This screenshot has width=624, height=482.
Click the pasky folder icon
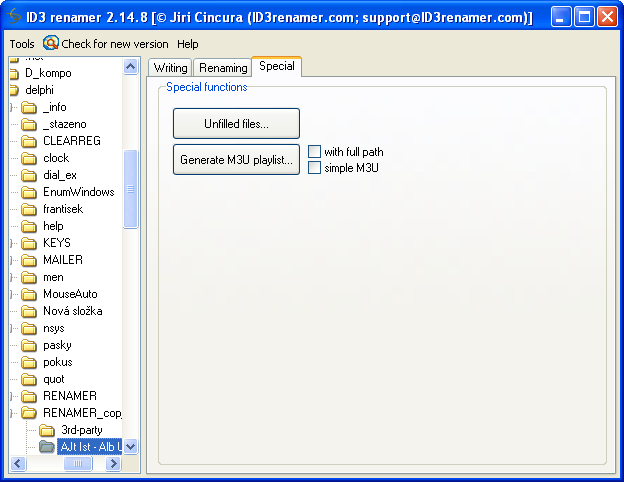[29, 345]
